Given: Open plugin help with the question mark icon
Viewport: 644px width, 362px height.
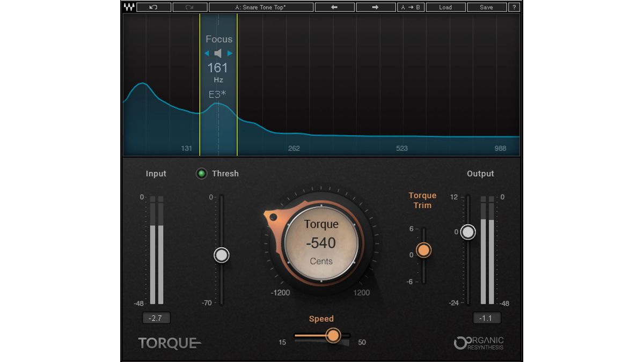Looking at the screenshot, I should (x=514, y=7).
